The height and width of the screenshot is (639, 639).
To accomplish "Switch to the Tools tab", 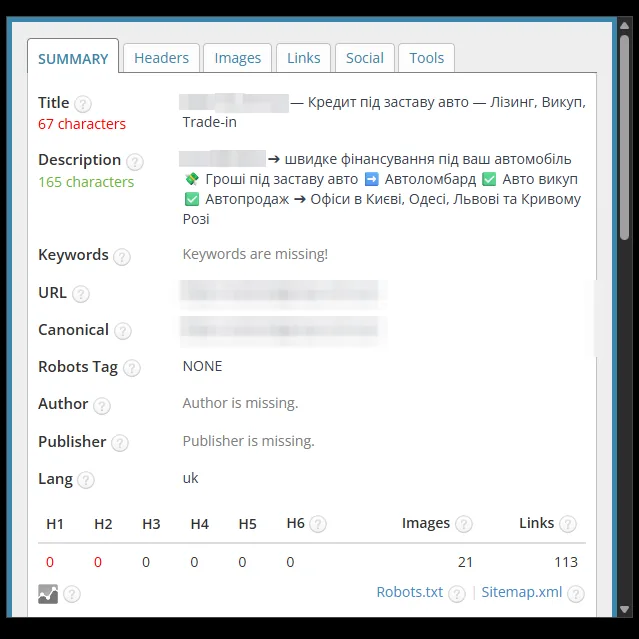I will click(x=426, y=58).
